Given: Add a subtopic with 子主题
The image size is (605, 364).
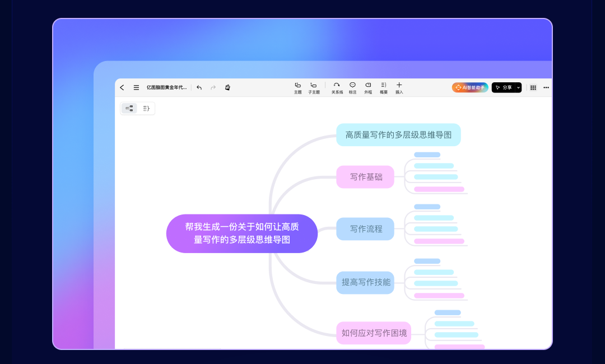Looking at the screenshot, I should [x=314, y=88].
